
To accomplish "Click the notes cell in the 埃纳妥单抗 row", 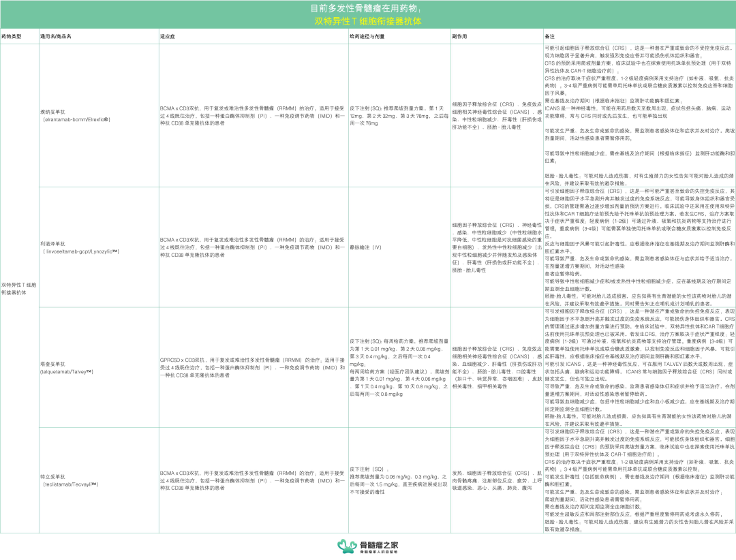I will [639, 115].
